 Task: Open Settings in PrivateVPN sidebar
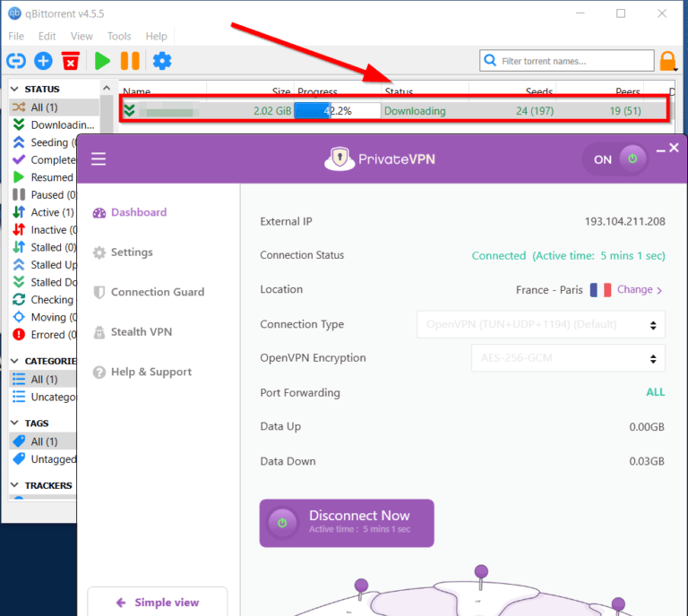pos(123,252)
